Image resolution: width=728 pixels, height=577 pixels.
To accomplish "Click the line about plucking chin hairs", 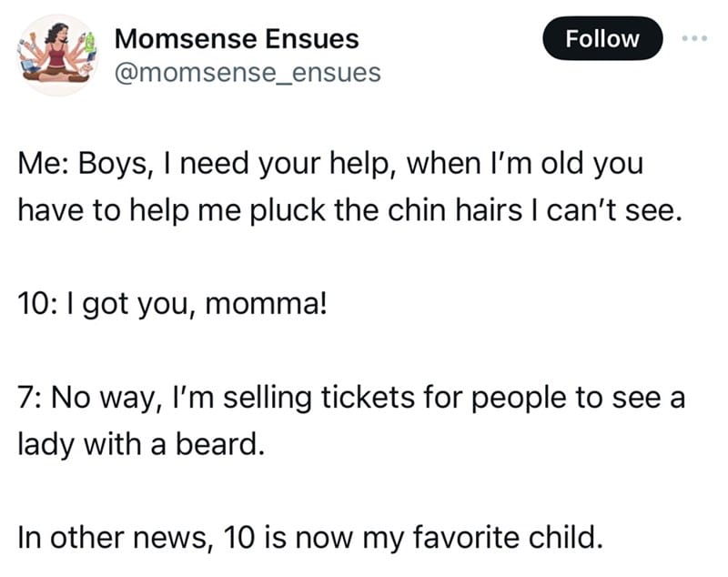I will point(350,211).
